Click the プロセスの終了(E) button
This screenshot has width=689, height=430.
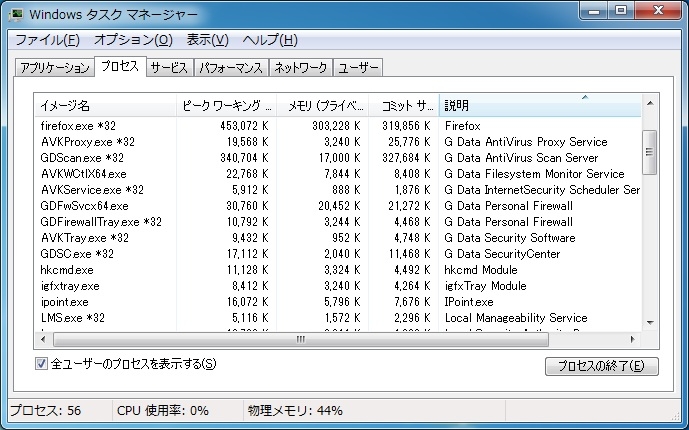[x=602, y=366]
